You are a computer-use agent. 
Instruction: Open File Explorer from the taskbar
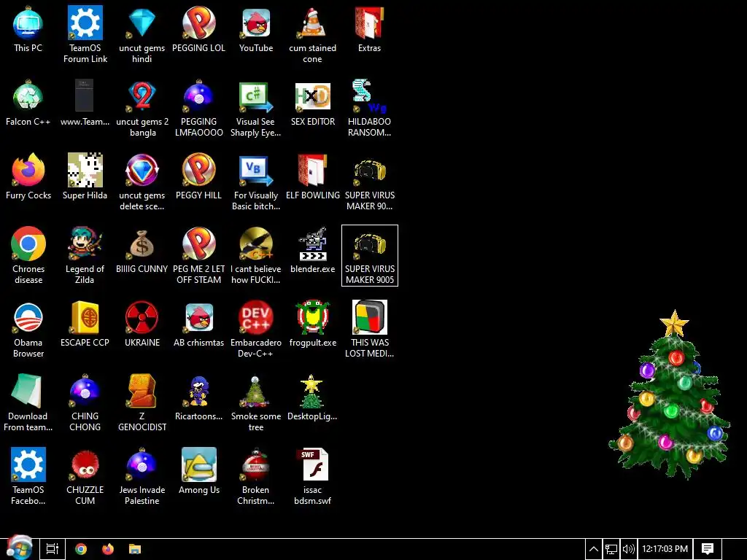point(135,549)
